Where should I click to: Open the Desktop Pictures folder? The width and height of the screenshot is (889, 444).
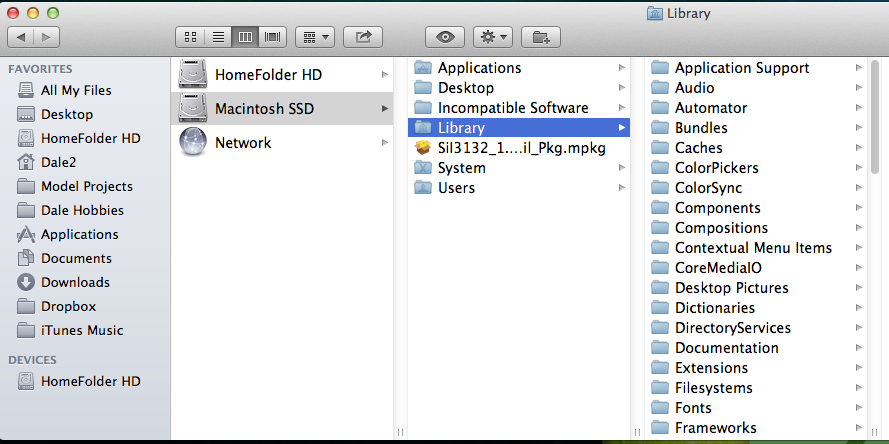pos(756,287)
